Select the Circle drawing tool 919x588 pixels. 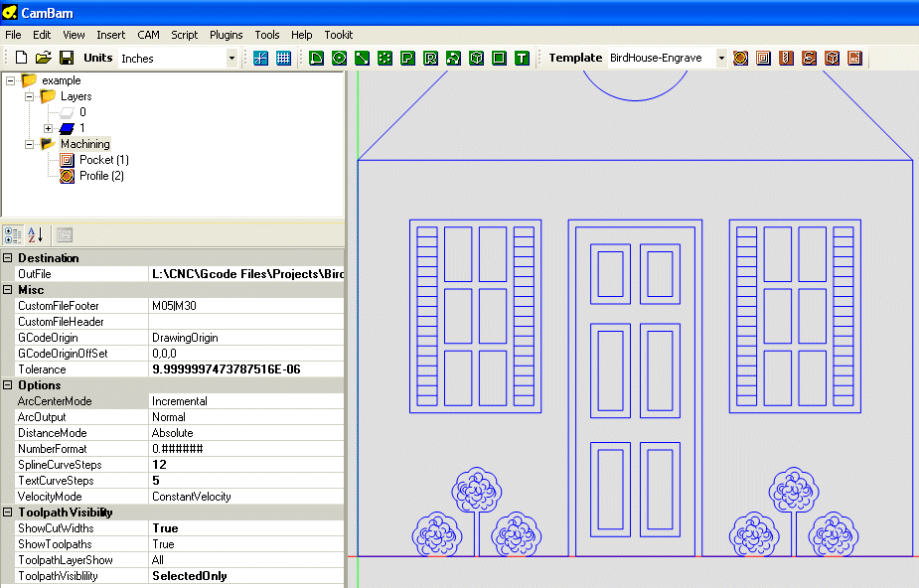tap(340, 59)
